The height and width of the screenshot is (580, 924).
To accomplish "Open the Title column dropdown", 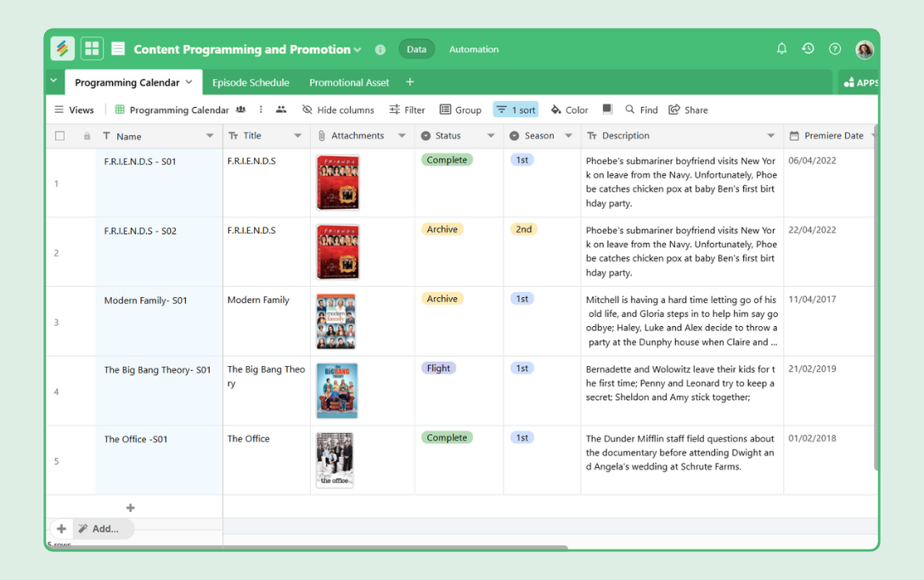I will click(x=297, y=136).
